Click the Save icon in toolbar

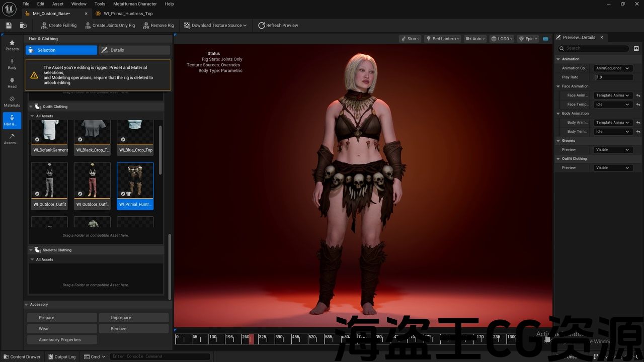[x=9, y=25]
